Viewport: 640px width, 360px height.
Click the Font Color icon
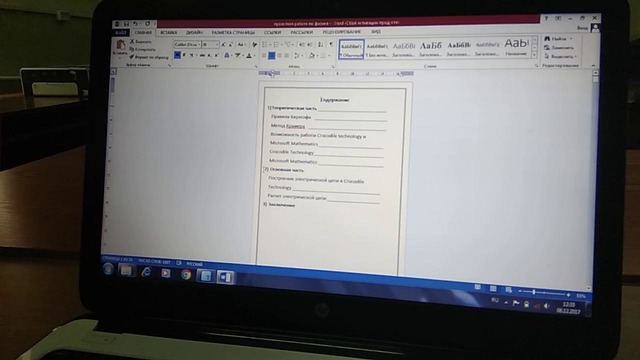(x=249, y=55)
